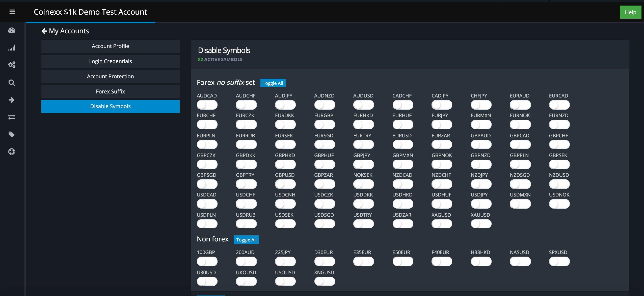Screen dimensions: 644x296
Task: Go back using My Accounts arrow
Action: pyautogui.click(x=44, y=31)
